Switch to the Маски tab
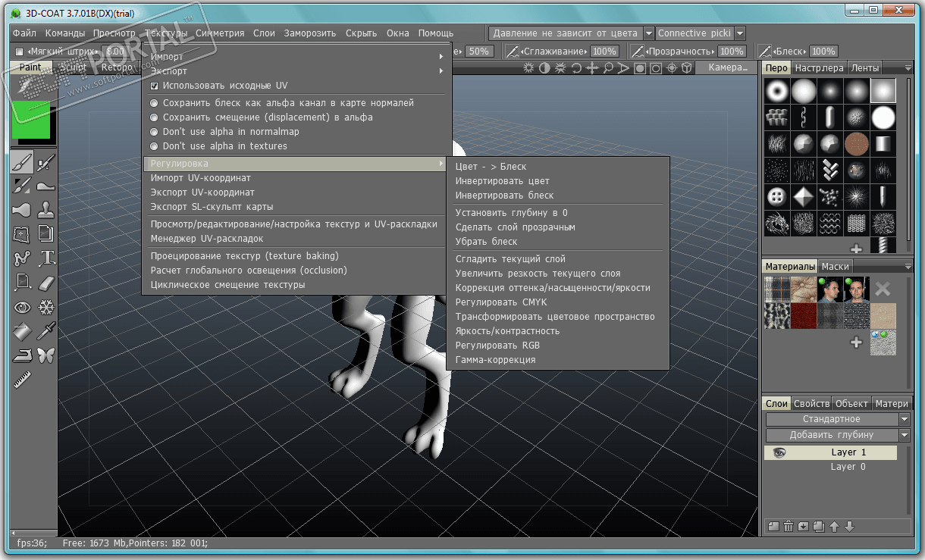 835,267
